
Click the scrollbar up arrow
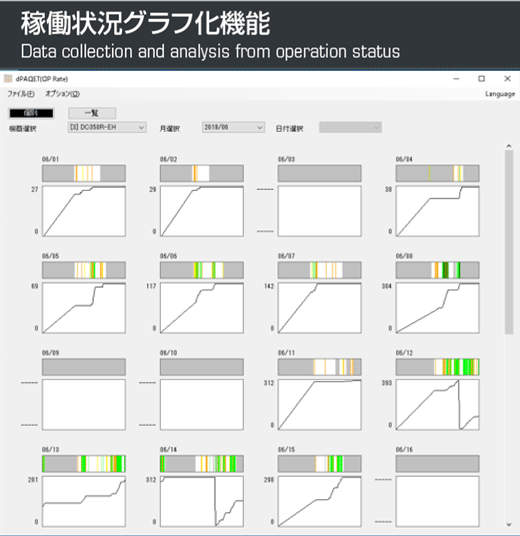[x=509, y=146]
